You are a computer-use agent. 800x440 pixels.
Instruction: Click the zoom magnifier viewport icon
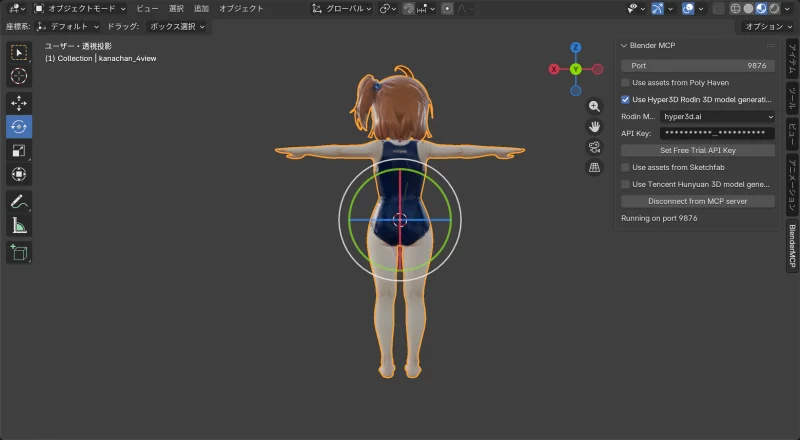pos(594,106)
